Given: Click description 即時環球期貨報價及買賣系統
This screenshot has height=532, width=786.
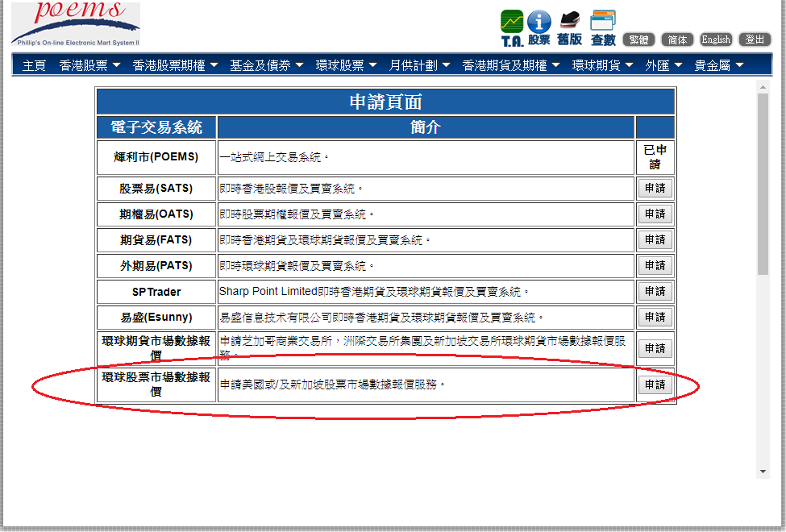Looking at the screenshot, I should [x=296, y=266].
